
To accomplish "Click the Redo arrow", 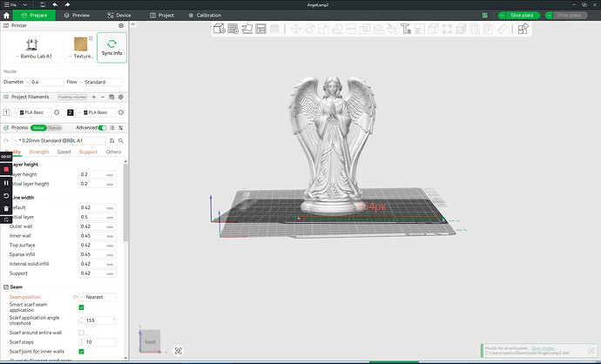I will 67,4.
